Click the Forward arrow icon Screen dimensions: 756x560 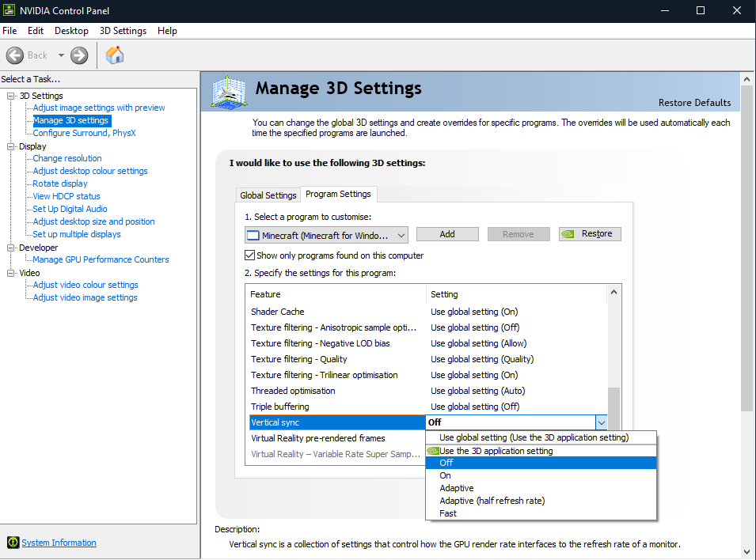click(79, 55)
